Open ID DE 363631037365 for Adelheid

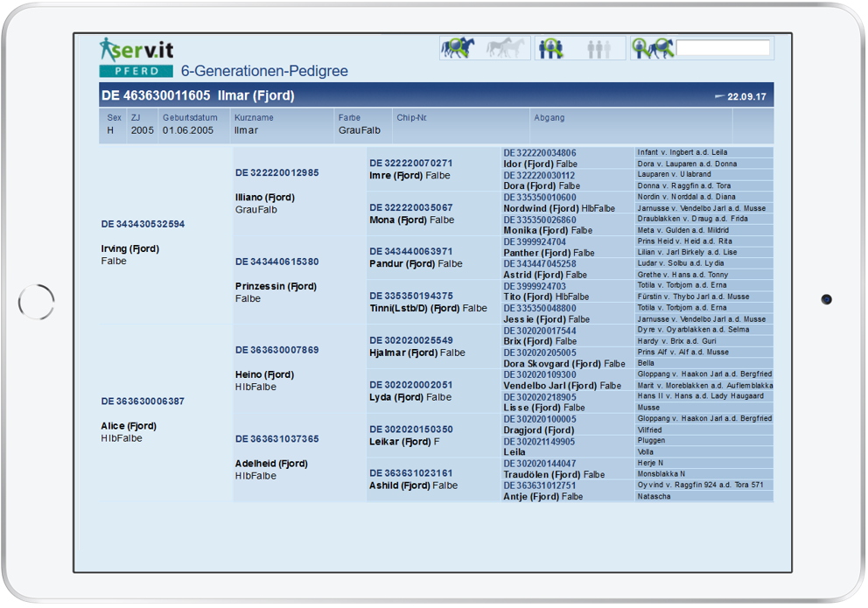click(x=276, y=438)
